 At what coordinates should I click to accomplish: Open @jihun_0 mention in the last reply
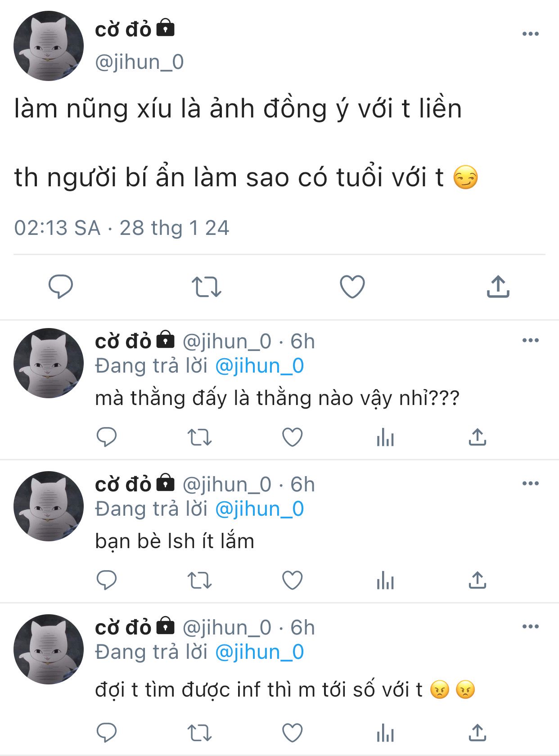[260, 652]
